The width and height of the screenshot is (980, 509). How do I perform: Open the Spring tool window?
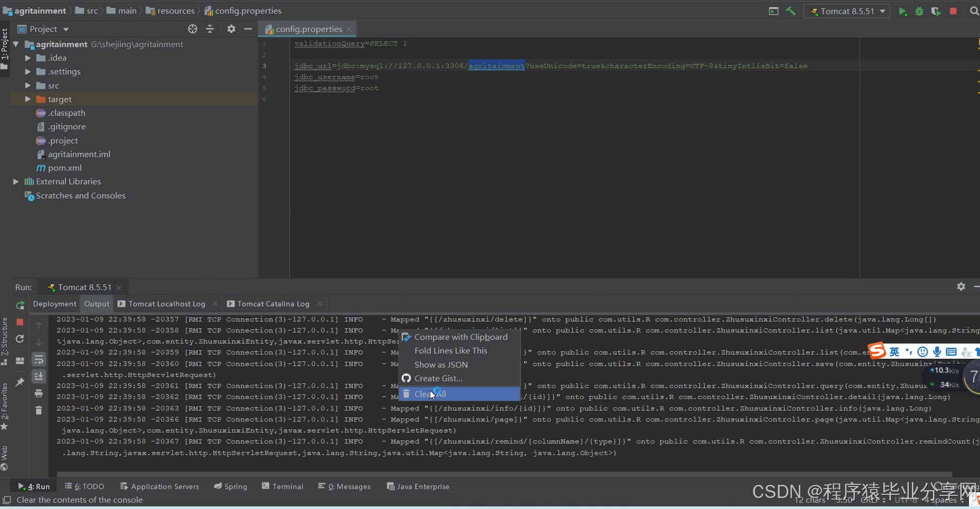(x=230, y=486)
